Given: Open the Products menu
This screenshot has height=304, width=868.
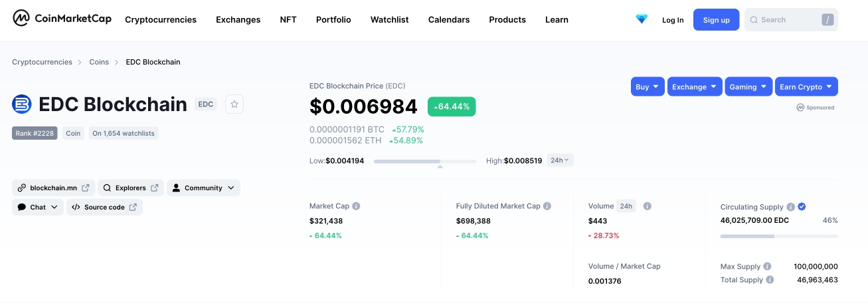Looking at the screenshot, I should [x=507, y=19].
